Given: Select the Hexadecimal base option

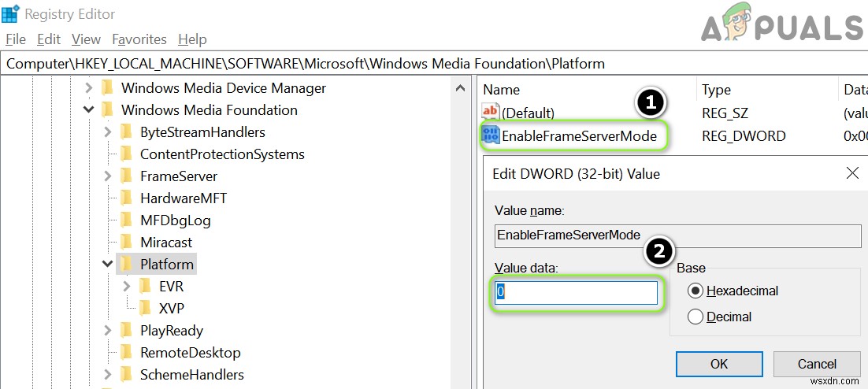Looking at the screenshot, I should [x=696, y=291].
